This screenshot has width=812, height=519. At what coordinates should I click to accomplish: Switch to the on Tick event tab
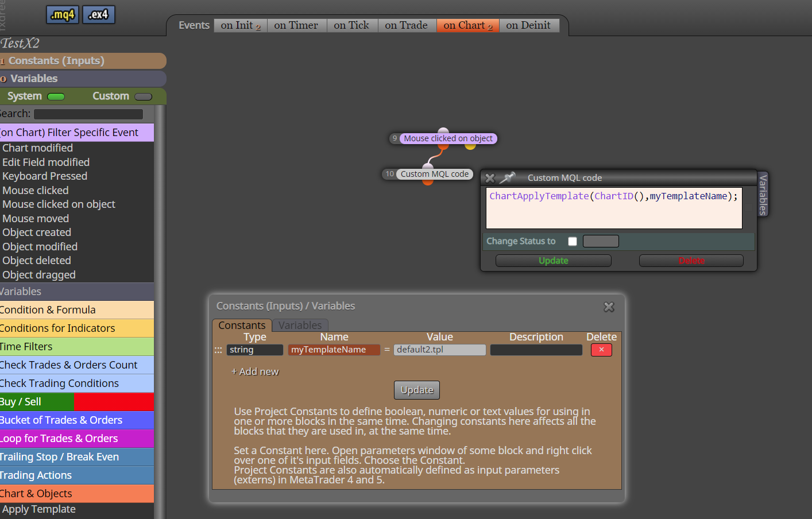click(351, 25)
